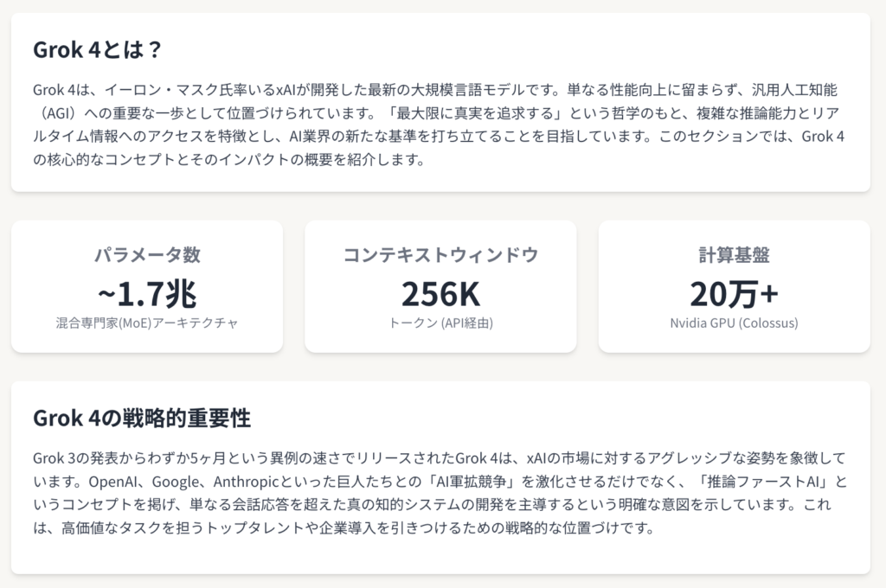The width and height of the screenshot is (886, 588).
Task: Click the 'Grok 4とは？' heading
Action: pos(97,49)
